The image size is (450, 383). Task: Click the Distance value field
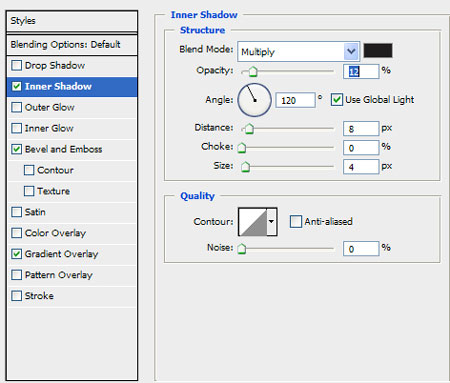tap(361, 129)
